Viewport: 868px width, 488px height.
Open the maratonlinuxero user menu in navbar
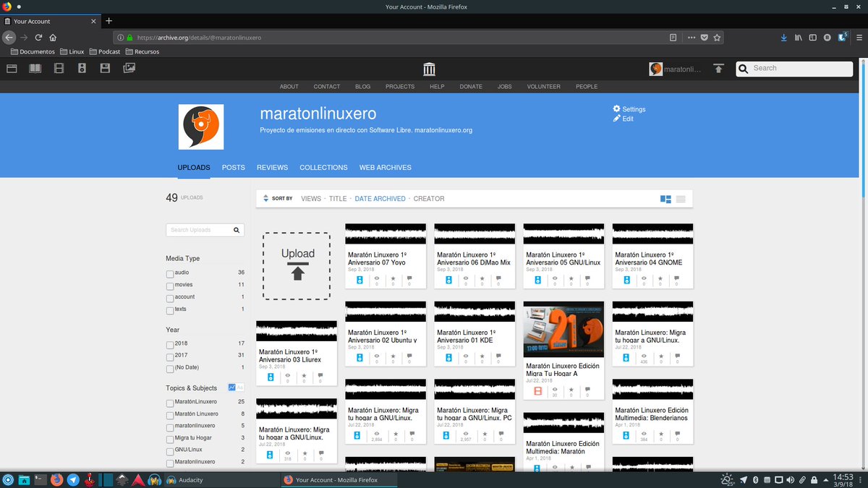676,69
